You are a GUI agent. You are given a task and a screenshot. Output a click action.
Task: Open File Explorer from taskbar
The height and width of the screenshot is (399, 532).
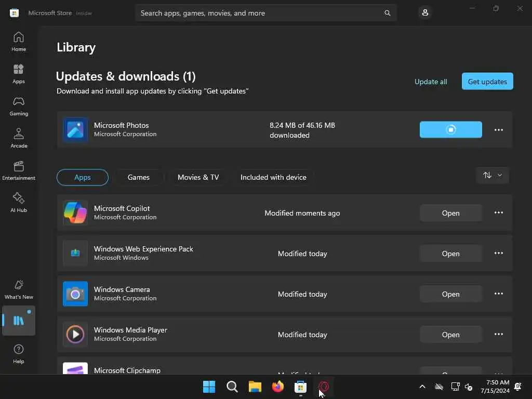[255, 387]
